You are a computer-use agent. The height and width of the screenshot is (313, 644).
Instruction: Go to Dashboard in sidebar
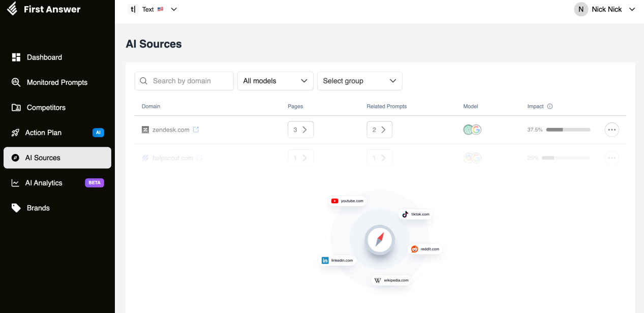click(x=44, y=57)
